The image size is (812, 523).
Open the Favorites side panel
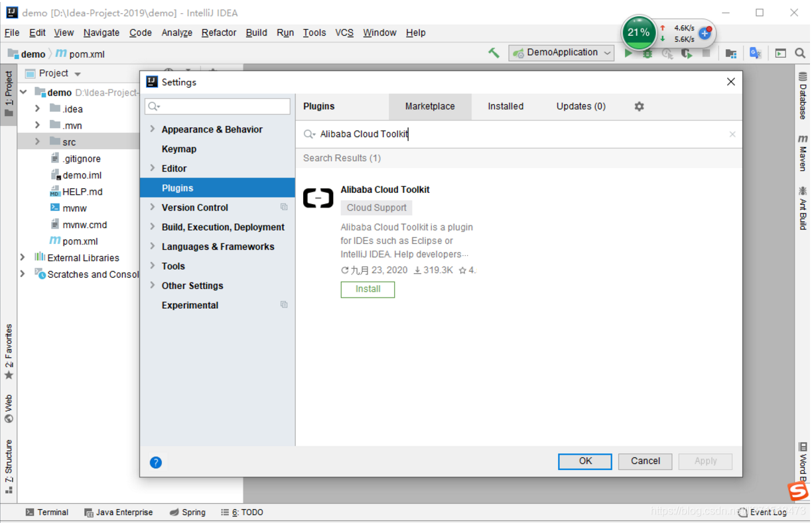[x=9, y=351]
